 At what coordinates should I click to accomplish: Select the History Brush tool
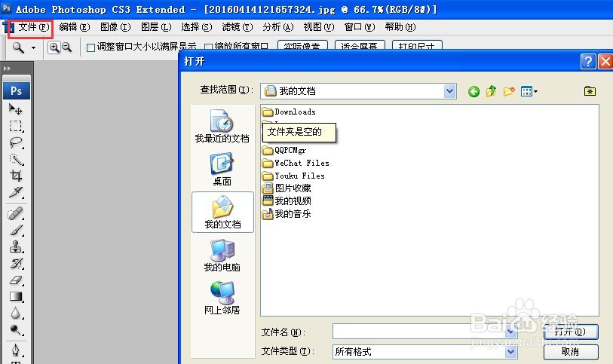click(16, 264)
